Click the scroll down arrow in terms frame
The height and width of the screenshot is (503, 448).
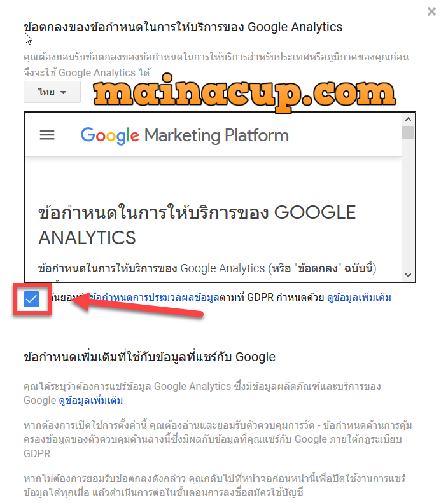click(408, 275)
